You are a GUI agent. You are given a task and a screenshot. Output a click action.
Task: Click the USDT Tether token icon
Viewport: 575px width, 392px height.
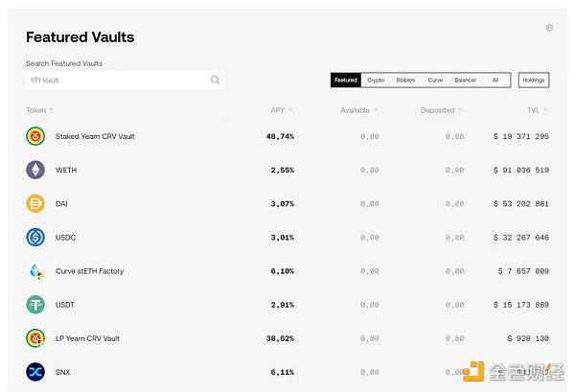pyautogui.click(x=35, y=305)
